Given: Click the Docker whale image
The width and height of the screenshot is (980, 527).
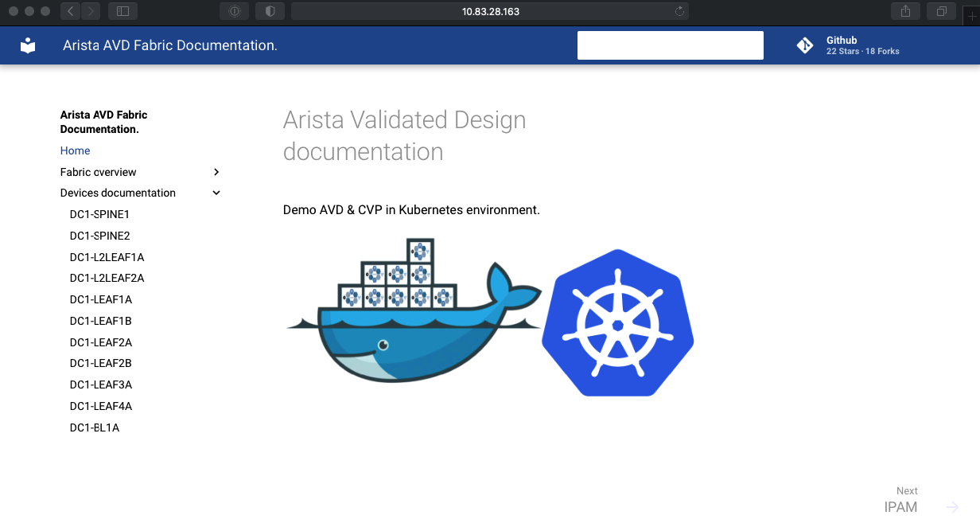Looking at the screenshot, I should pyautogui.click(x=414, y=310).
